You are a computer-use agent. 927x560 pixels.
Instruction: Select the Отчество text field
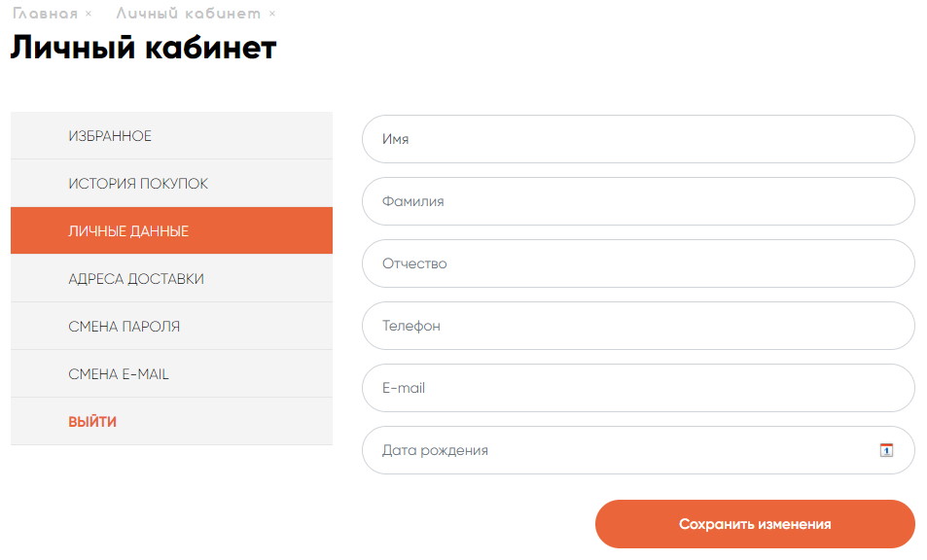[638, 263]
